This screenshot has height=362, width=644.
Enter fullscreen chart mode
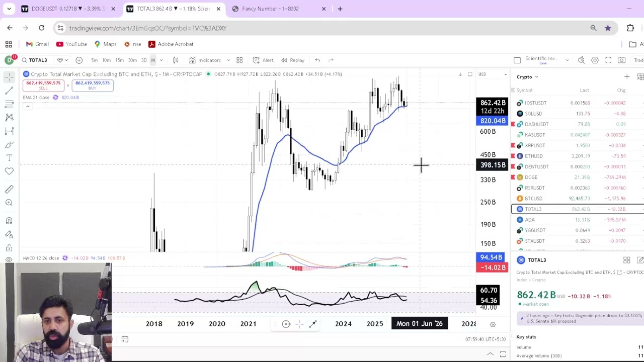tap(608, 60)
